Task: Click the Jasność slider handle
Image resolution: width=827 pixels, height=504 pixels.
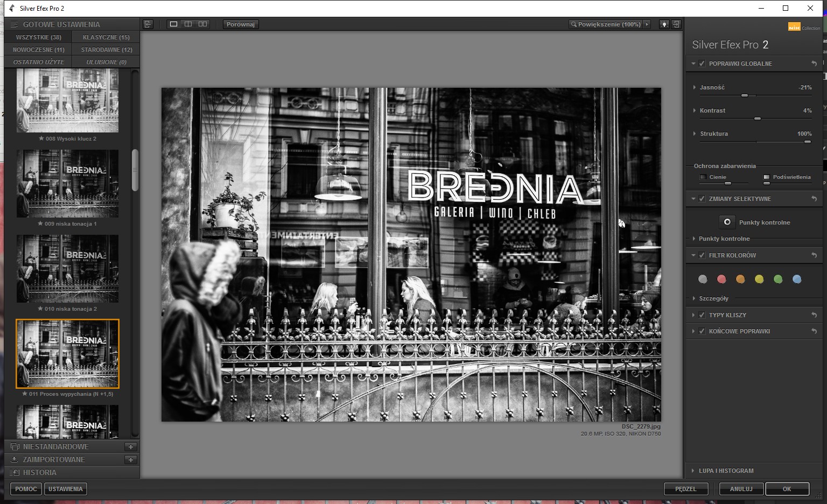Action: [x=745, y=95]
